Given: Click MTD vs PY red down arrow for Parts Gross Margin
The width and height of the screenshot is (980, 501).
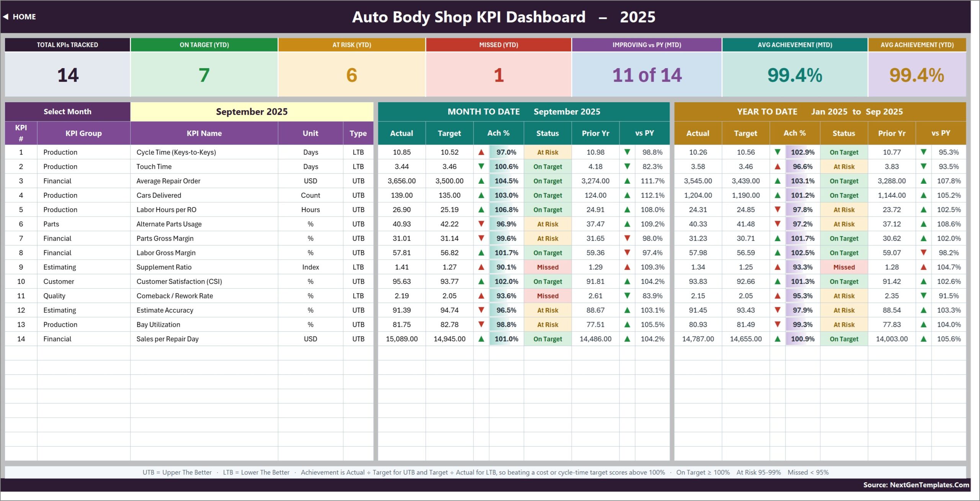Looking at the screenshot, I should (x=627, y=238).
